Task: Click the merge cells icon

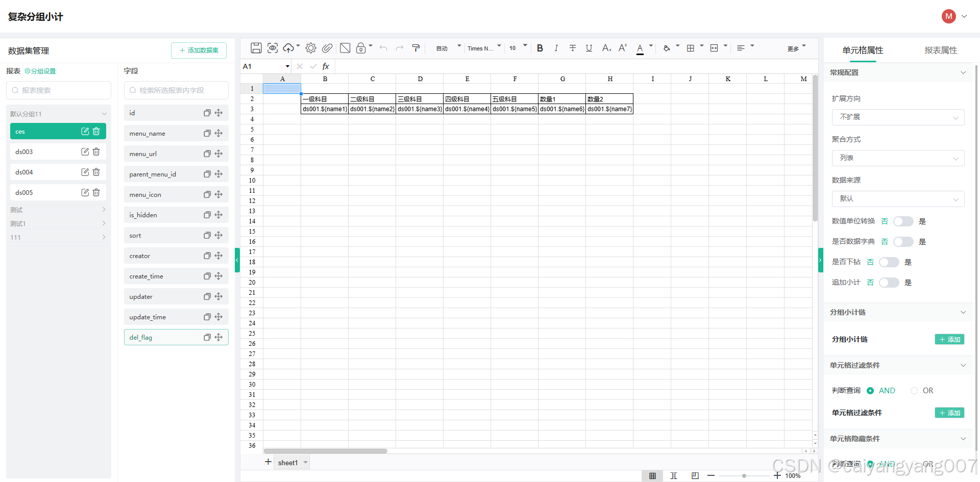Action: (714, 48)
